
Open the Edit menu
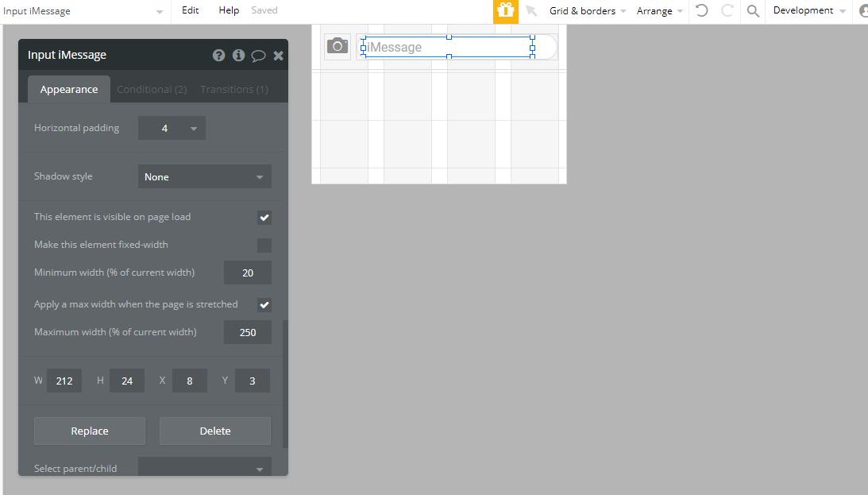pyautogui.click(x=190, y=10)
